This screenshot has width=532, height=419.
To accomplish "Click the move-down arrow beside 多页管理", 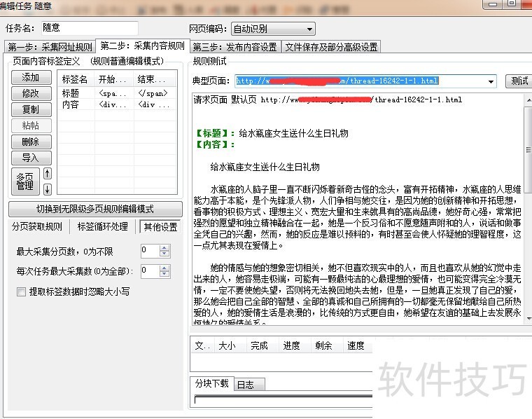I will pos(47,189).
